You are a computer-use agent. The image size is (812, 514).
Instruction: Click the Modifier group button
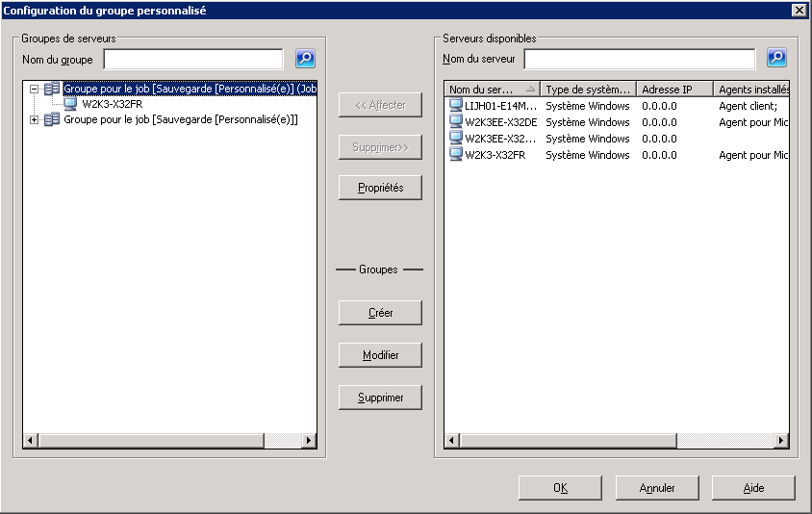click(380, 355)
